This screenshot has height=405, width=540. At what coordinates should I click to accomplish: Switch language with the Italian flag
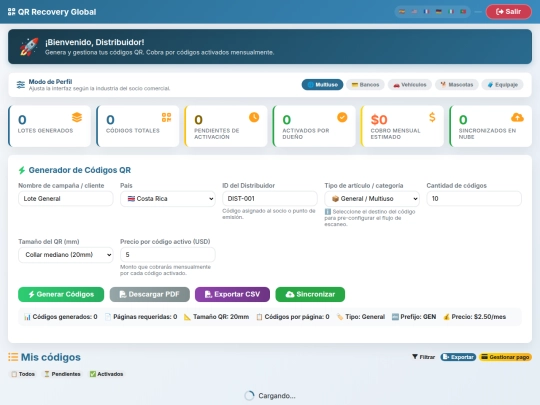(451, 12)
